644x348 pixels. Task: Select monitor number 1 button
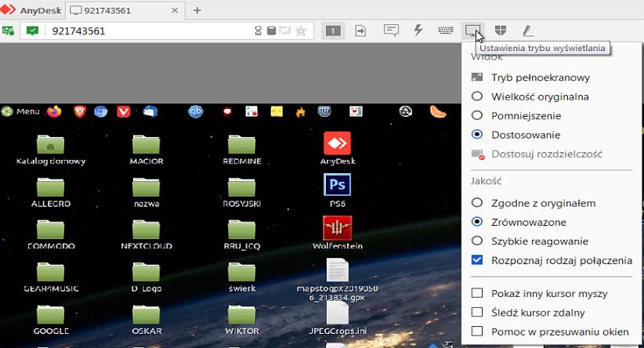[x=333, y=31]
